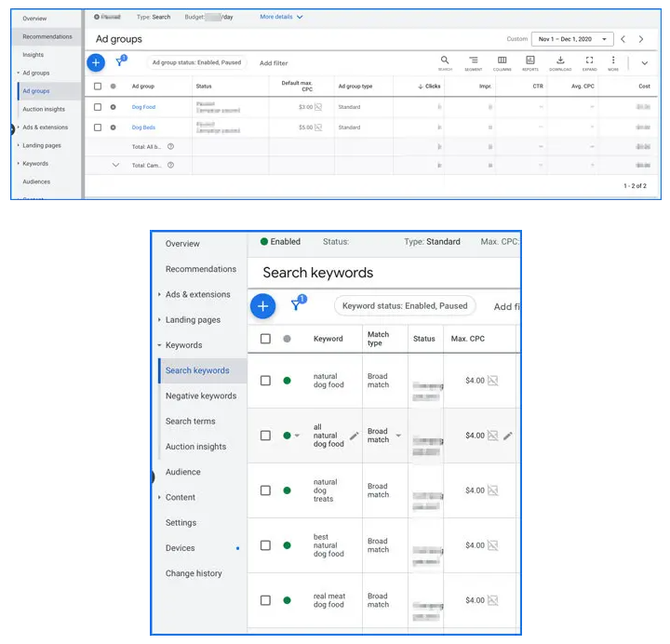The width and height of the screenshot is (670, 644).
Task: Open the date range dropdown Nov 1 – Dec 1, 2020
Action: click(x=571, y=39)
